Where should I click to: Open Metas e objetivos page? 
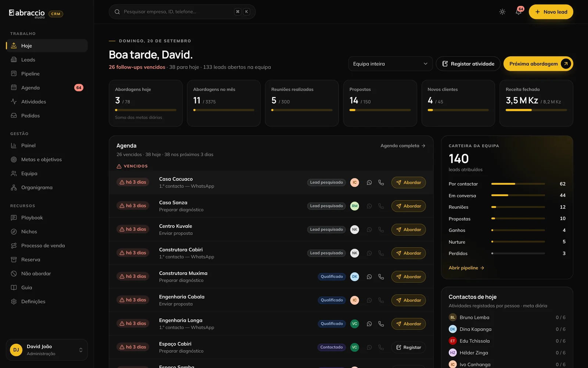pos(47,159)
